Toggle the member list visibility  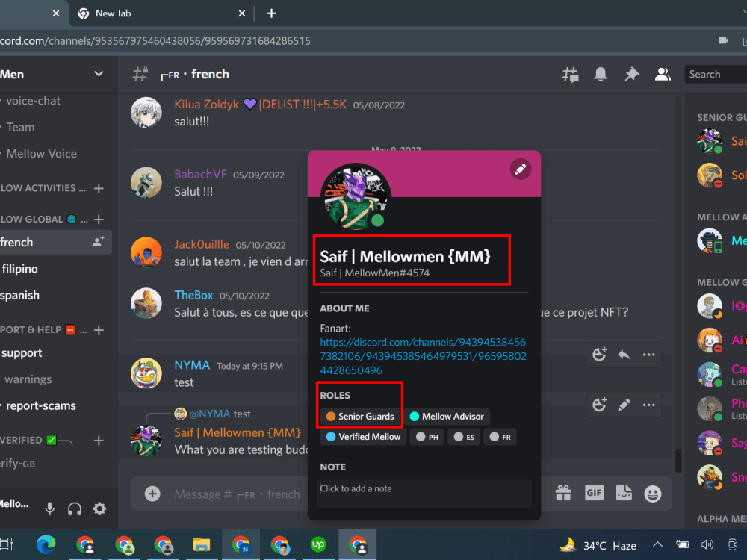point(663,75)
